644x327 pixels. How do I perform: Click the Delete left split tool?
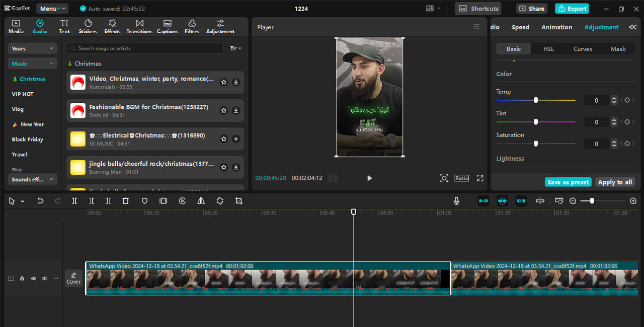pos(92,201)
